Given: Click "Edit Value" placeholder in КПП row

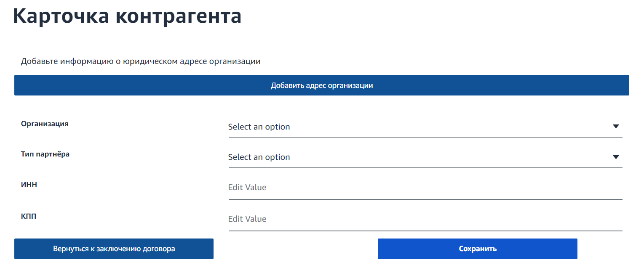Looking at the screenshot, I should coord(247,219).
